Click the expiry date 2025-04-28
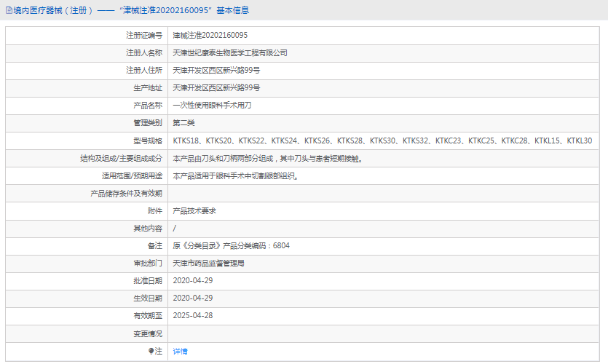 tap(192, 316)
